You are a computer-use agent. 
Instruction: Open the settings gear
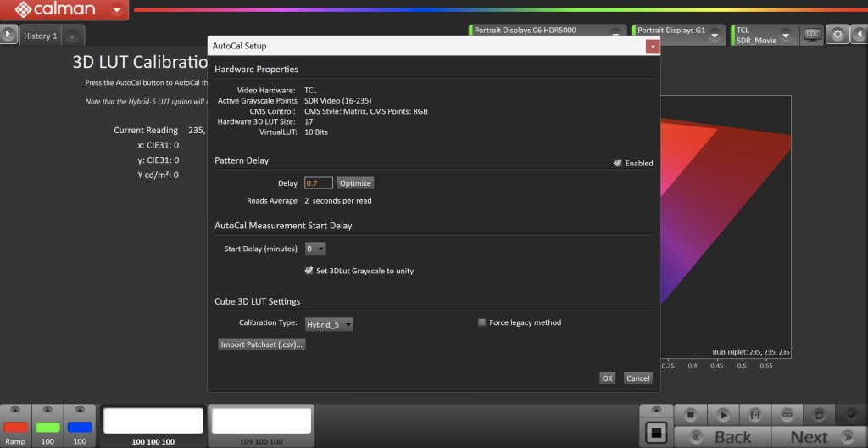click(x=837, y=35)
